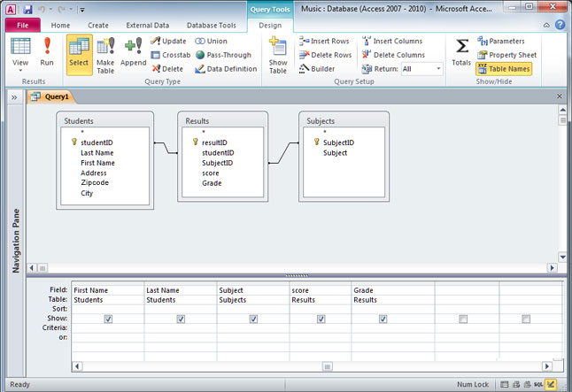The width and height of the screenshot is (572, 392).
Task: Switch to PivotTable View in the status bar
Action: coord(516,384)
